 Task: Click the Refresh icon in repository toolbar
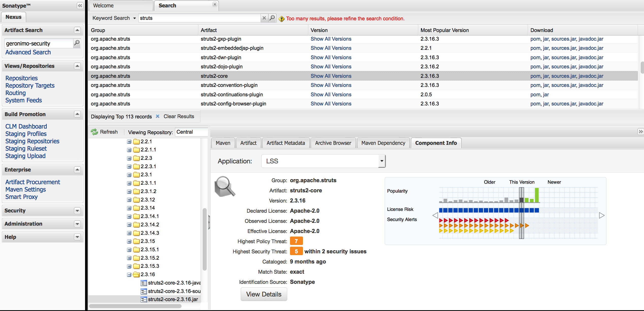coord(94,132)
